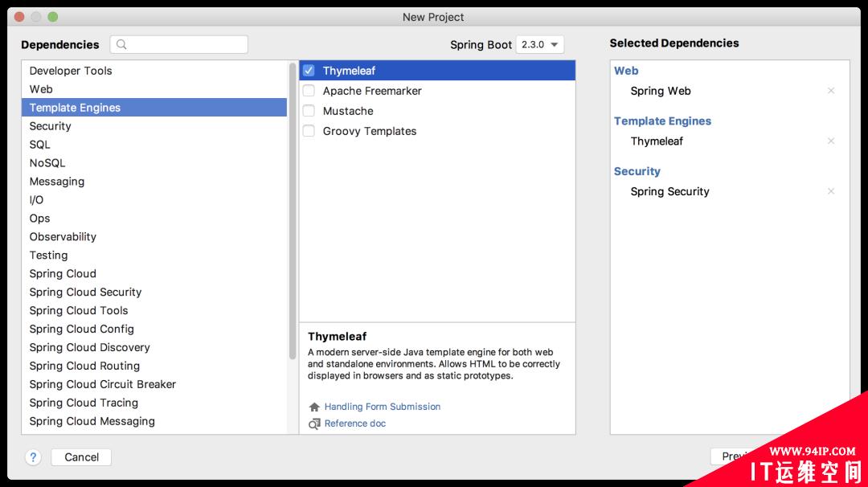Click the Apache Freemarker label

pos(372,91)
